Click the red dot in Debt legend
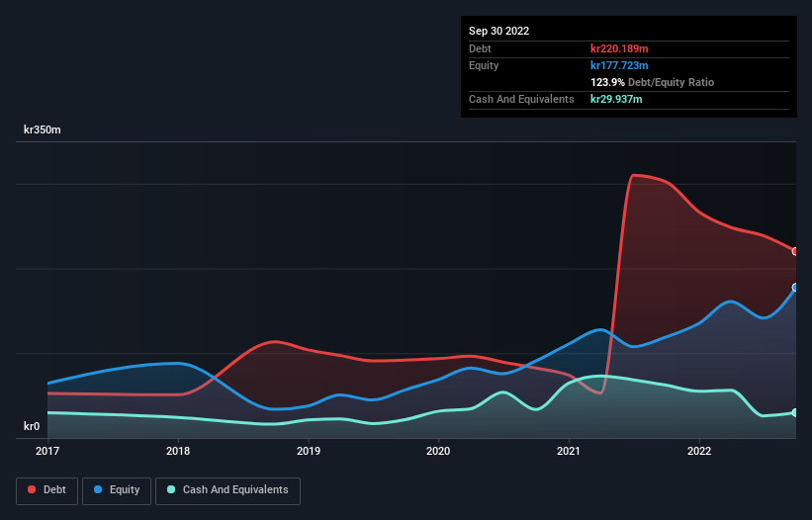Screen dimensions: 812x520 32,489
